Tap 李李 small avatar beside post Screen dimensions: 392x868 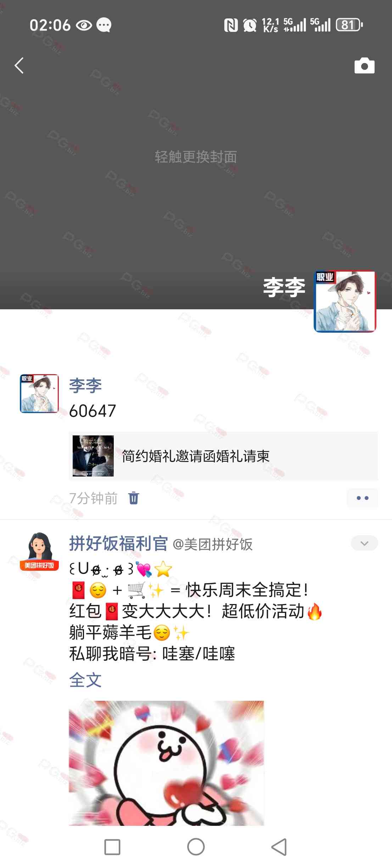click(x=39, y=394)
